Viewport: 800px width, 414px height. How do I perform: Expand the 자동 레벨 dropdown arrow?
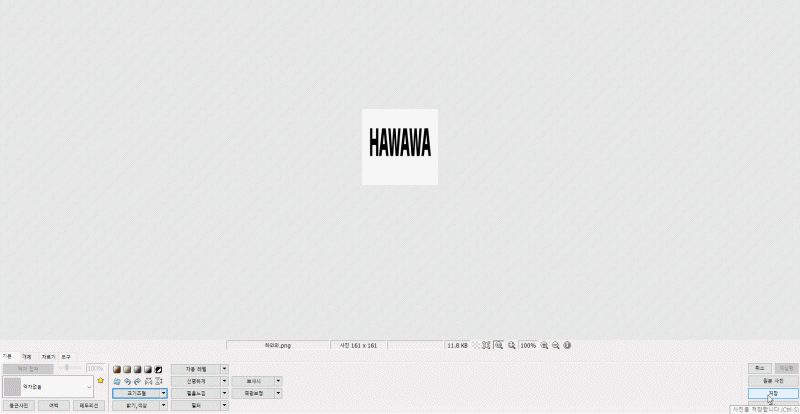(225, 369)
